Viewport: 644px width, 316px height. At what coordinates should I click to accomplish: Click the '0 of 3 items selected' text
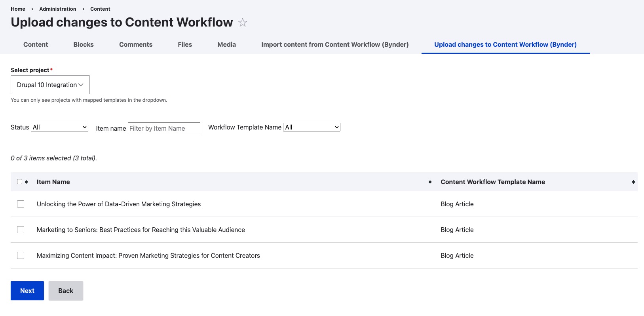pyautogui.click(x=54, y=158)
